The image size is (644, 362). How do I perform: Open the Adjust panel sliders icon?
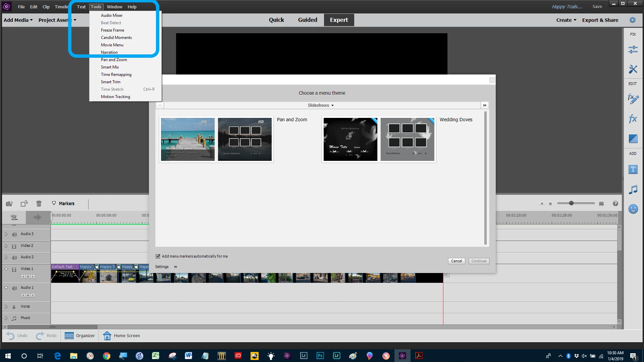633,50
